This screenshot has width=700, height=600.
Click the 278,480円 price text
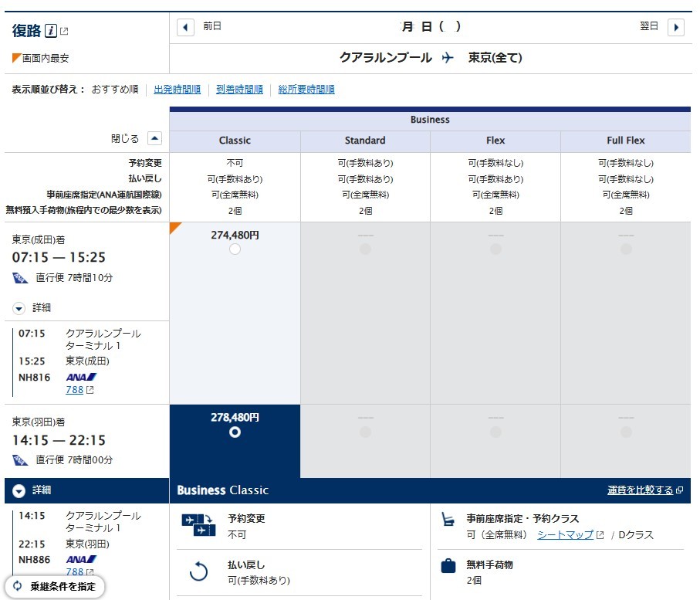tap(235, 417)
